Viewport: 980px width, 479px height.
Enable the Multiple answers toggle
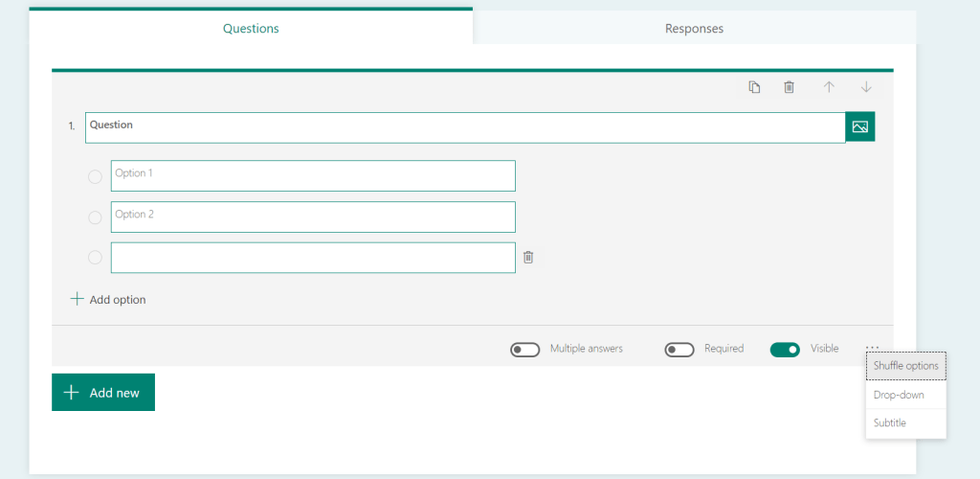525,350
